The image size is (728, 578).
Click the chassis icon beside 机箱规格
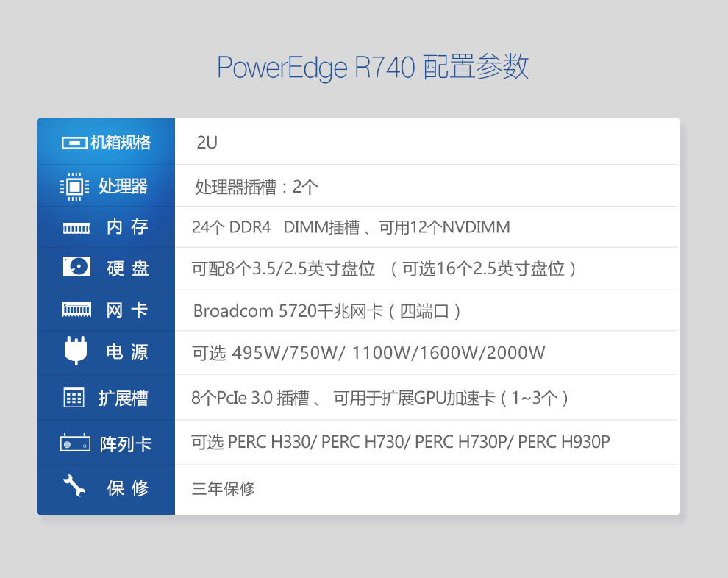coord(74,143)
